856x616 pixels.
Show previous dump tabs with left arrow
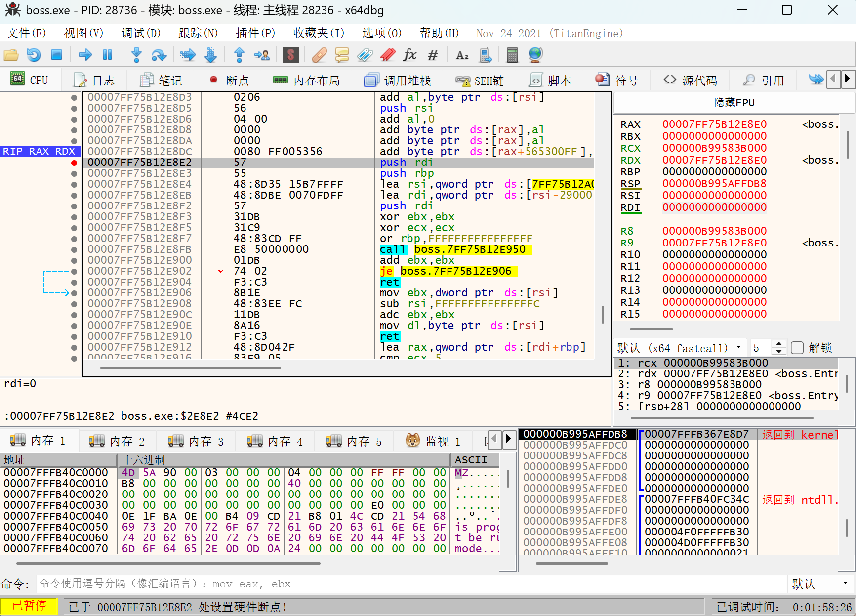click(x=495, y=440)
